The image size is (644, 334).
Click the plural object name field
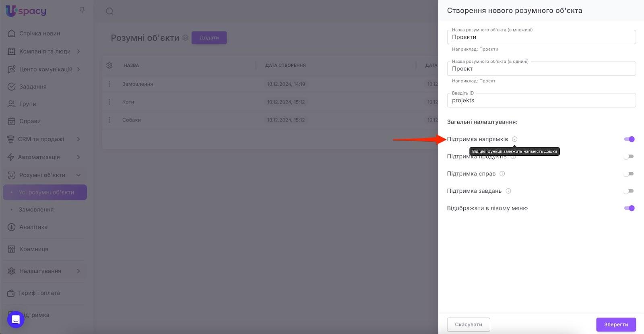(541, 37)
